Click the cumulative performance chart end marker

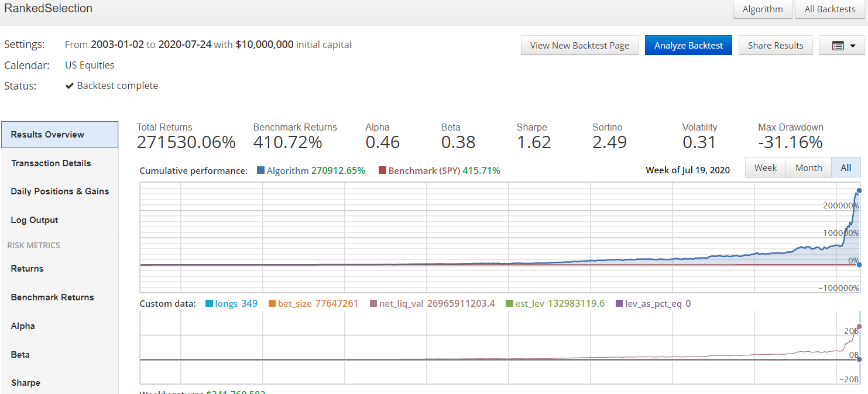859,191
